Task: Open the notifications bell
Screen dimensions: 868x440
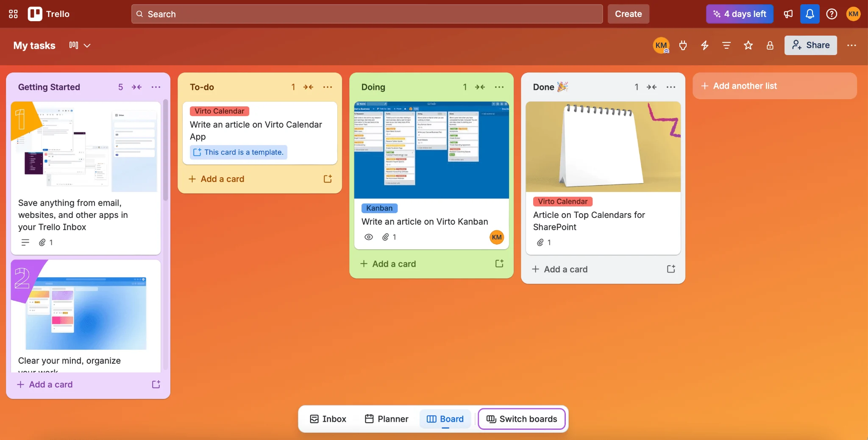Action: 810,14
